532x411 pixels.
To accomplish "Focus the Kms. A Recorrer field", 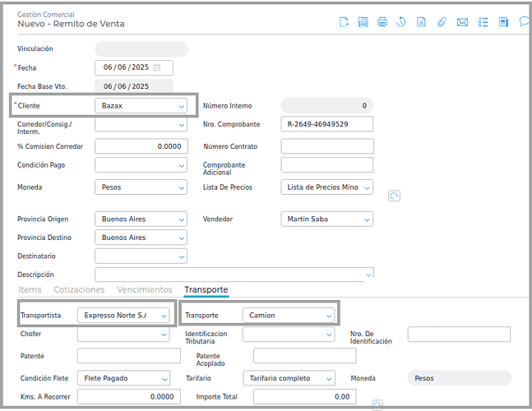I will [x=128, y=397].
